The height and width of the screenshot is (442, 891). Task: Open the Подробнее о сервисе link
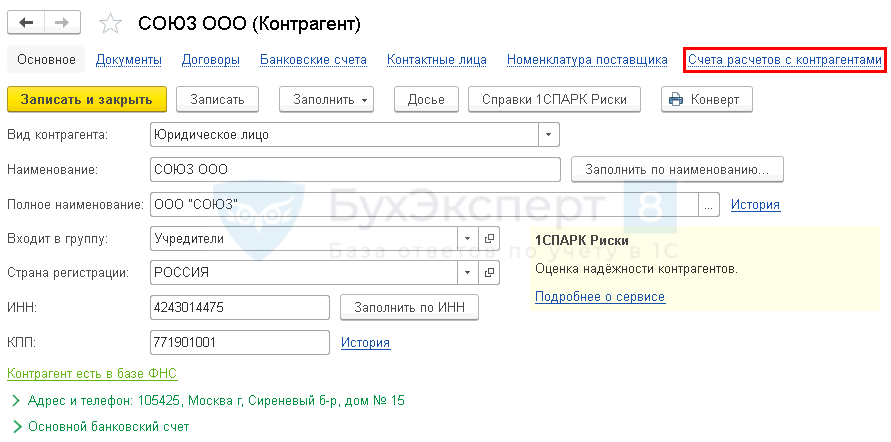click(600, 297)
